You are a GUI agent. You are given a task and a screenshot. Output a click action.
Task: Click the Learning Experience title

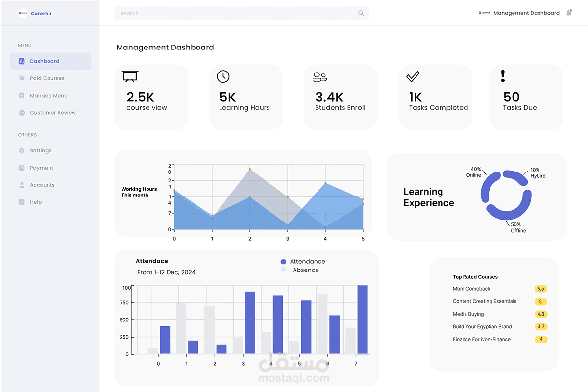tap(429, 197)
